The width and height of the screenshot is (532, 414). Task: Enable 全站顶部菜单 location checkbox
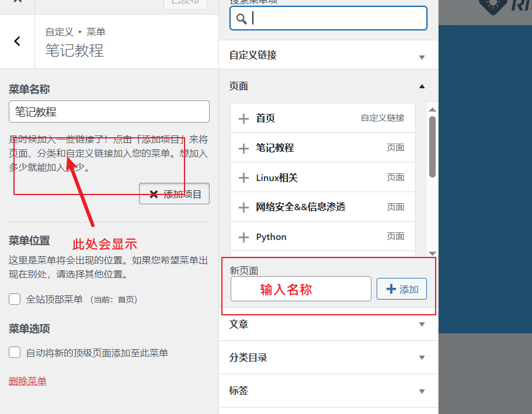coord(15,300)
